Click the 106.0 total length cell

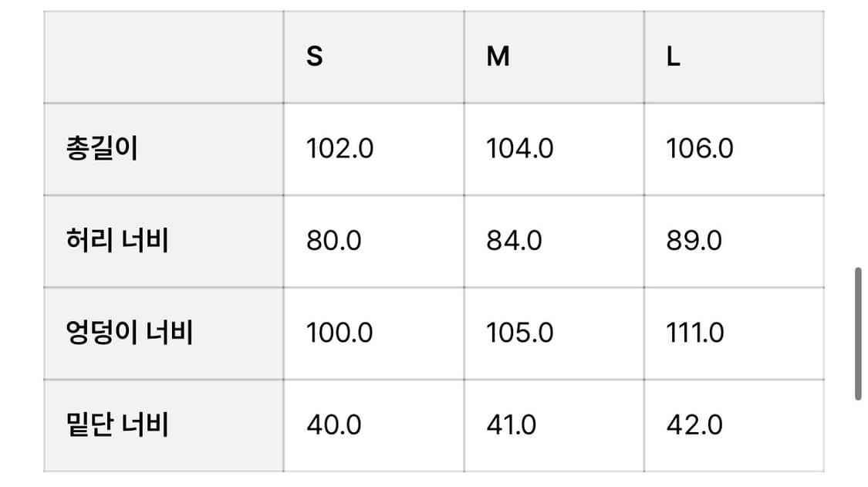click(700, 148)
